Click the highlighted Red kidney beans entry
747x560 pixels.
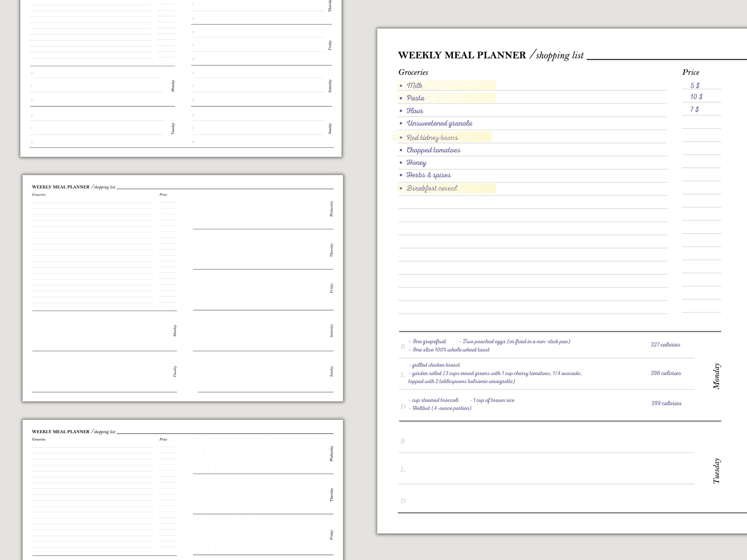[x=432, y=137]
